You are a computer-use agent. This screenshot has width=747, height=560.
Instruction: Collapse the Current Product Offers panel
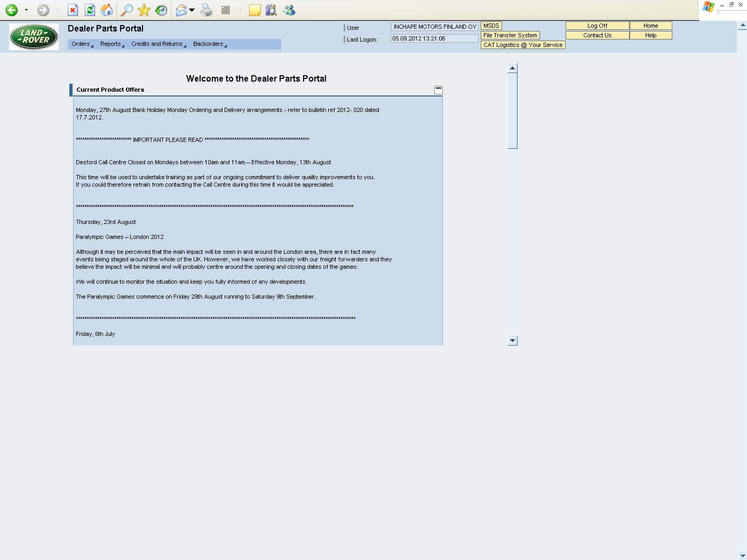pos(439,90)
